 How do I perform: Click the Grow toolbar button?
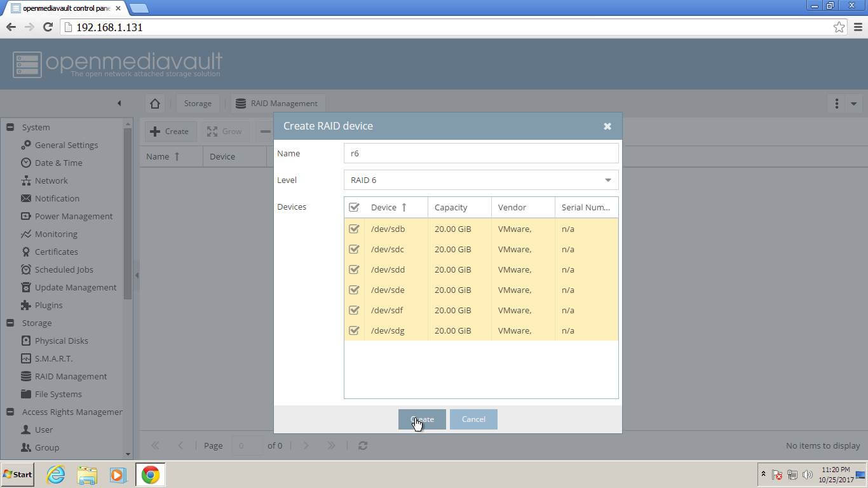(x=224, y=132)
